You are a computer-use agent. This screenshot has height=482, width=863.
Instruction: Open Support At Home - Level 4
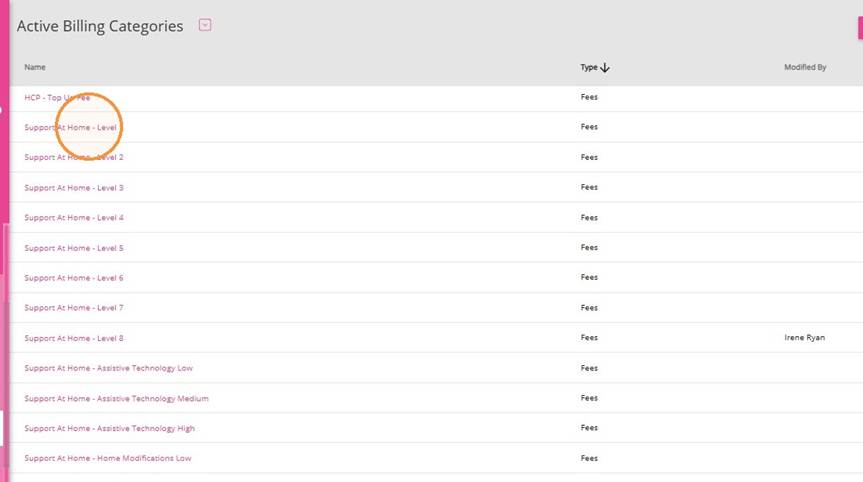click(74, 217)
